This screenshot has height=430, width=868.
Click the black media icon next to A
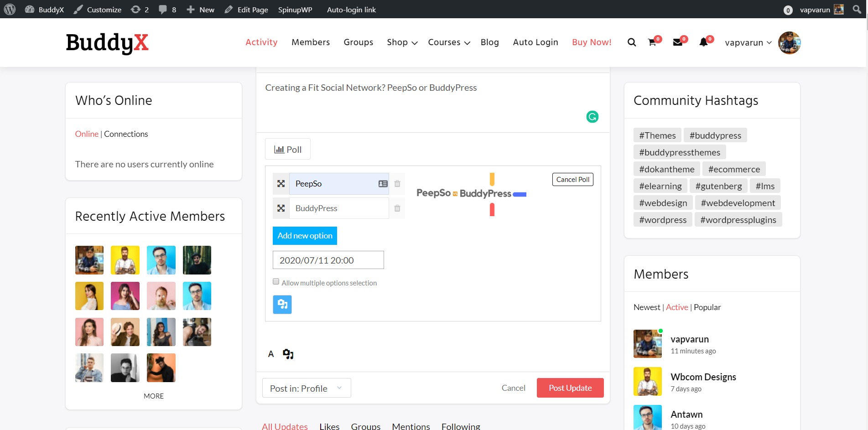click(x=288, y=354)
